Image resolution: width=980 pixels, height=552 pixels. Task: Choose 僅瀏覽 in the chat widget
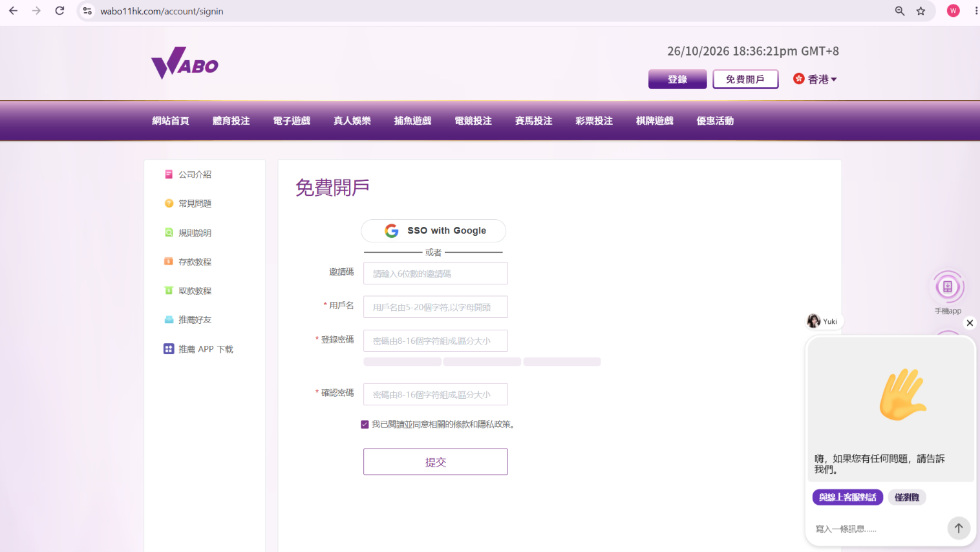907,497
